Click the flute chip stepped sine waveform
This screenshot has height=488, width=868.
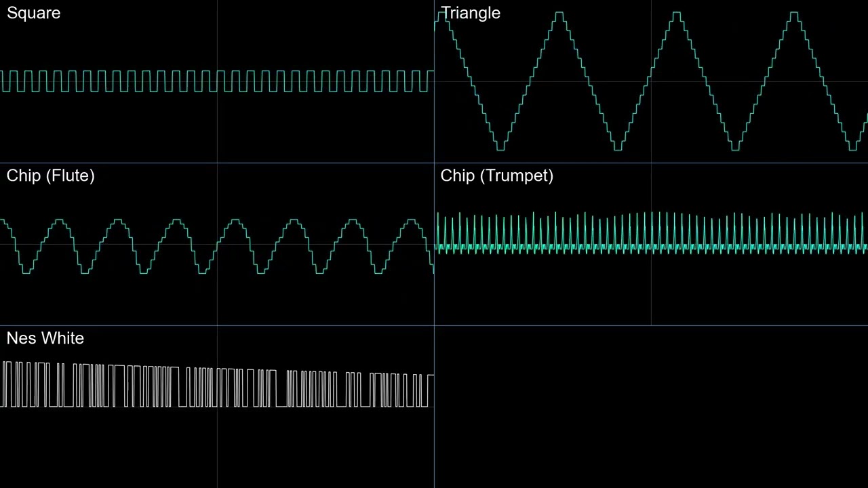coord(217,246)
